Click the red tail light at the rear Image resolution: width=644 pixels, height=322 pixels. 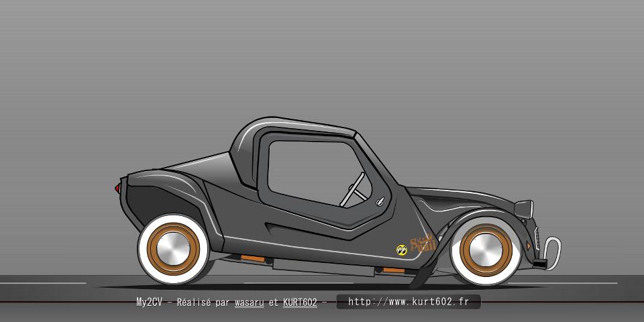click(x=118, y=188)
